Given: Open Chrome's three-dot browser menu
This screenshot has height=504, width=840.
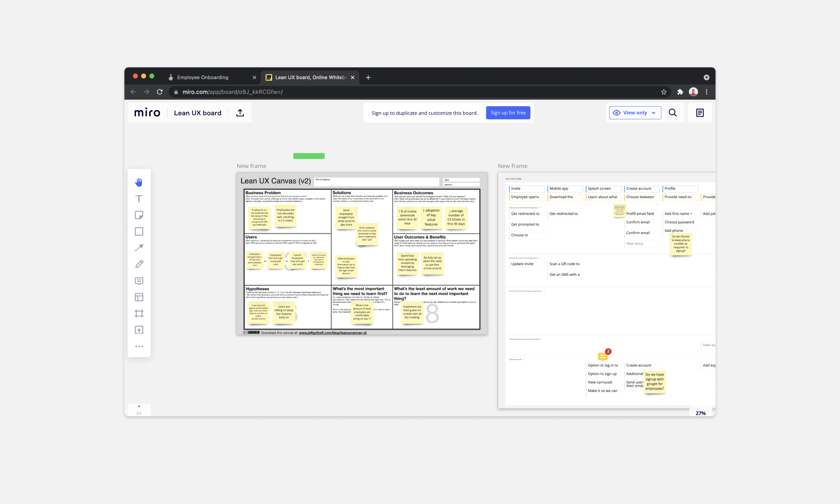Looking at the screenshot, I should 707,92.
